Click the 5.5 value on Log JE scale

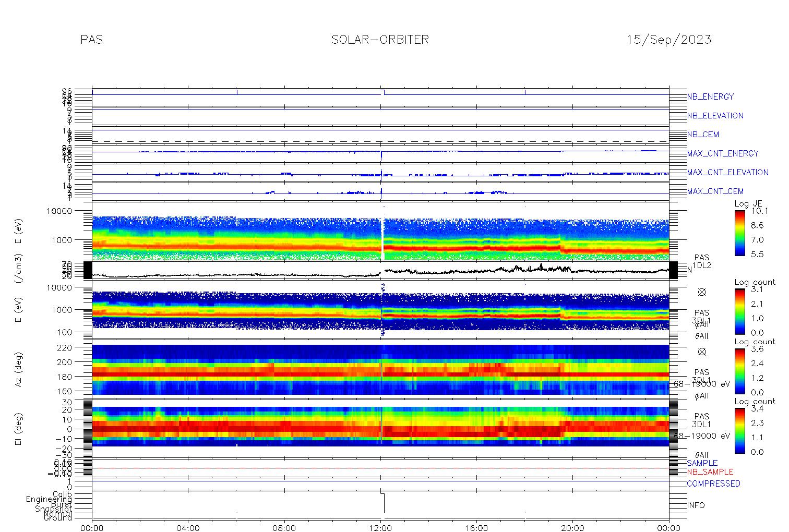[757, 254]
